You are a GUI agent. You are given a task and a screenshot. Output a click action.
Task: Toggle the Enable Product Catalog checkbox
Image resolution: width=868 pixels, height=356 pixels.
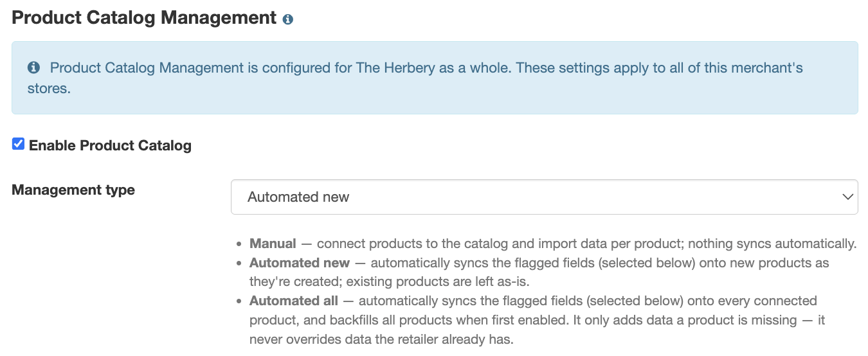pyautogui.click(x=18, y=144)
